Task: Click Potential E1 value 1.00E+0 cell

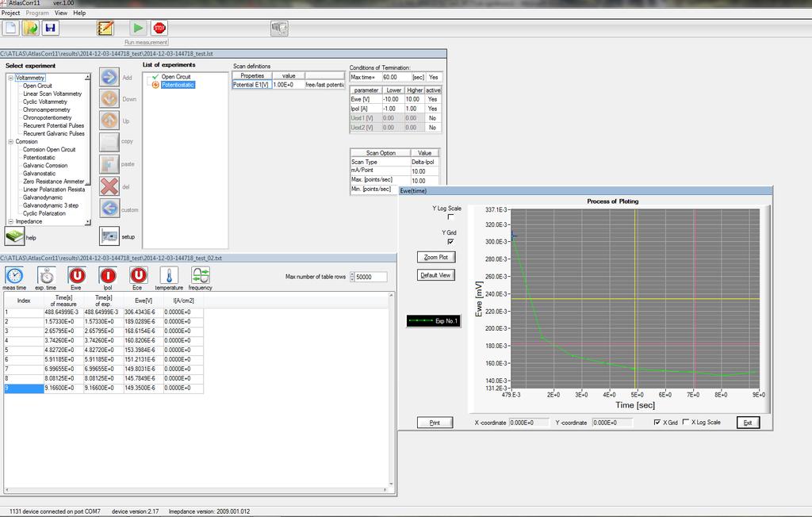Action: tap(288, 85)
